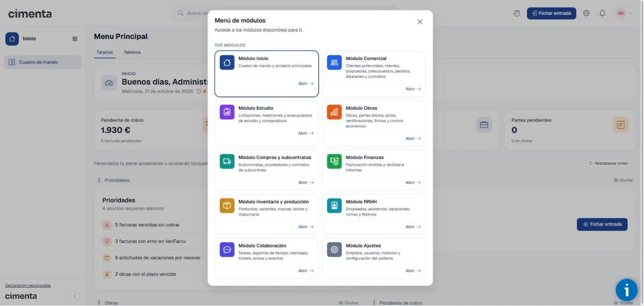The image size is (644, 306).
Task: Open the notifications bell
Action: tap(602, 13)
